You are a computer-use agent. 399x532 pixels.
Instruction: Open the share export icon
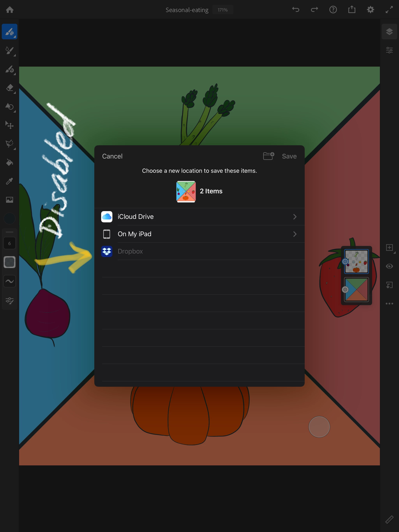352,10
